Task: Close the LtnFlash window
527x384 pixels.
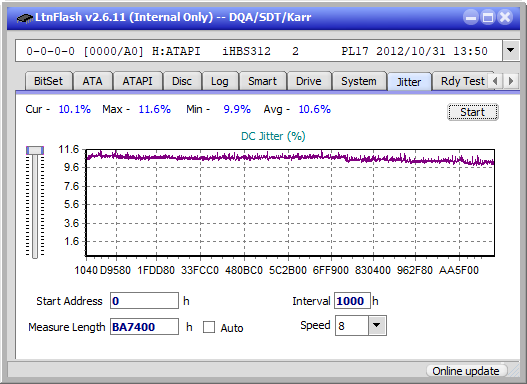Action: (505, 17)
